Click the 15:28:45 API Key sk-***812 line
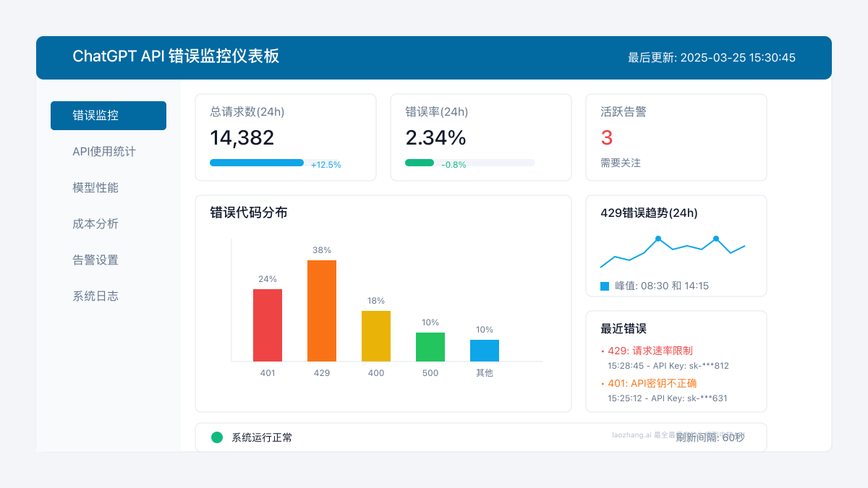 click(x=668, y=366)
